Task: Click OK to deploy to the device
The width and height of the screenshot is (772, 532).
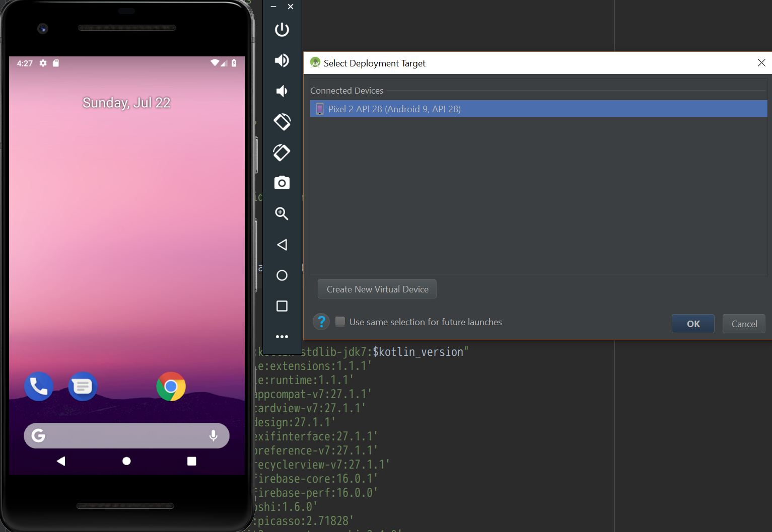Action: [693, 324]
